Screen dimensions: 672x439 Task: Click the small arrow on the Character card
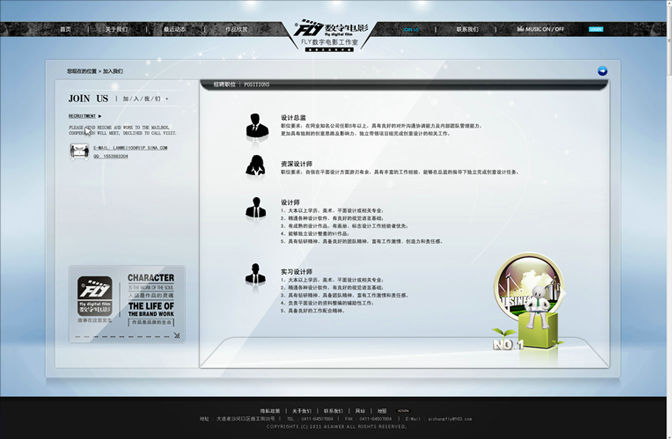point(177,334)
